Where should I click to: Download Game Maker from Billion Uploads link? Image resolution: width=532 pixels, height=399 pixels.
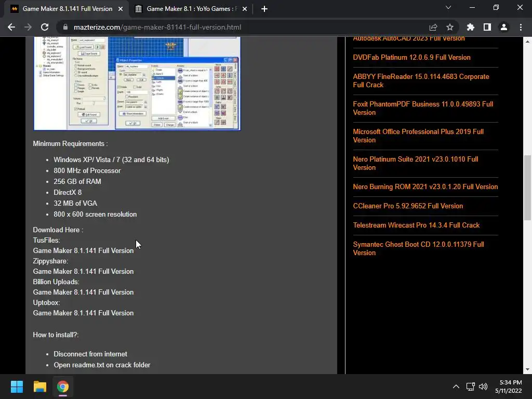tap(83, 292)
